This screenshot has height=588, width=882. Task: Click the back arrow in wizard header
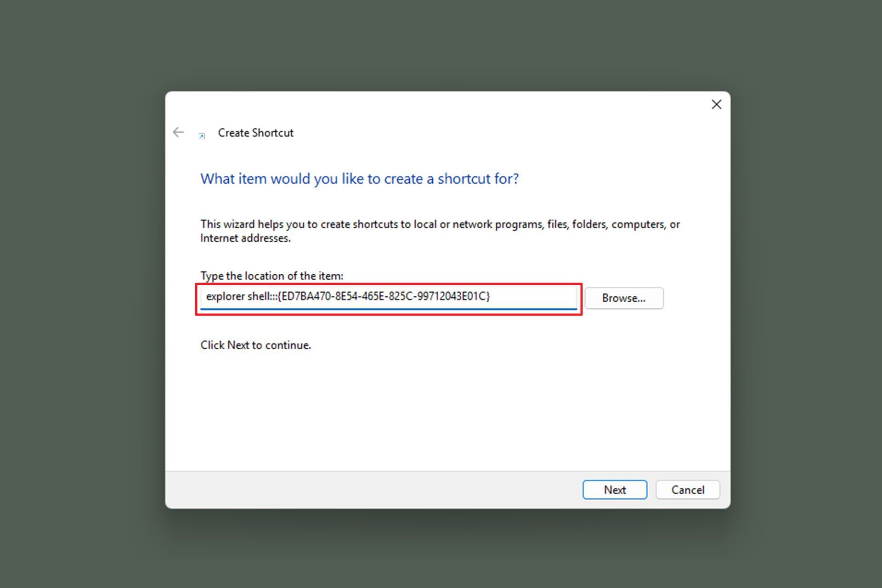(178, 133)
